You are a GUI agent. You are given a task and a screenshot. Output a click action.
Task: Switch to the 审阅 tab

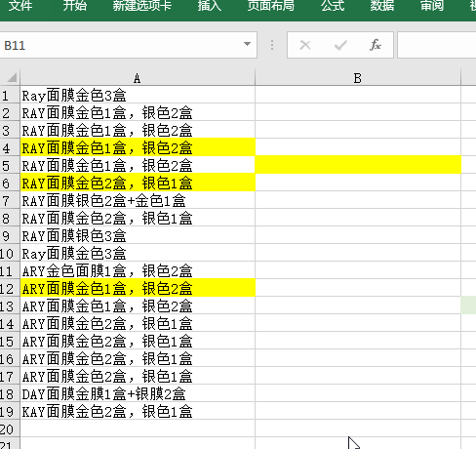point(432,6)
